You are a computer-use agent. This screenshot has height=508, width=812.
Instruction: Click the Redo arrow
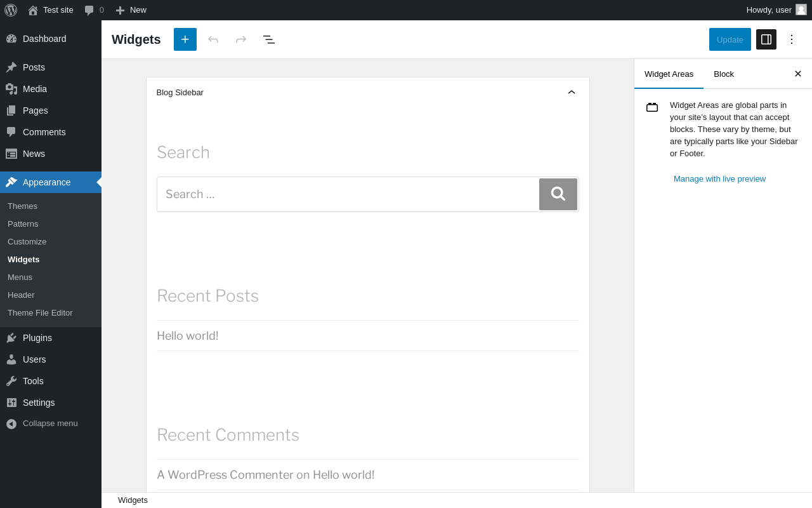click(241, 39)
